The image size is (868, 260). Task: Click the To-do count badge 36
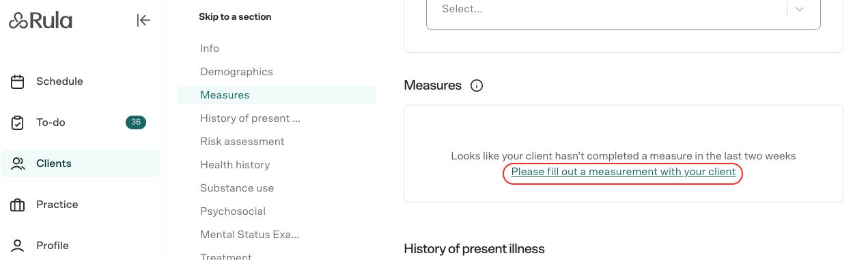pyautogui.click(x=136, y=122)
